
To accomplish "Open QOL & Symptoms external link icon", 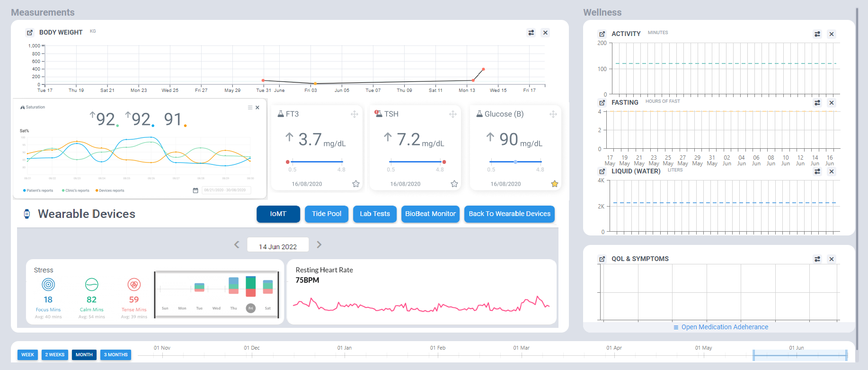I will (602, 259).
